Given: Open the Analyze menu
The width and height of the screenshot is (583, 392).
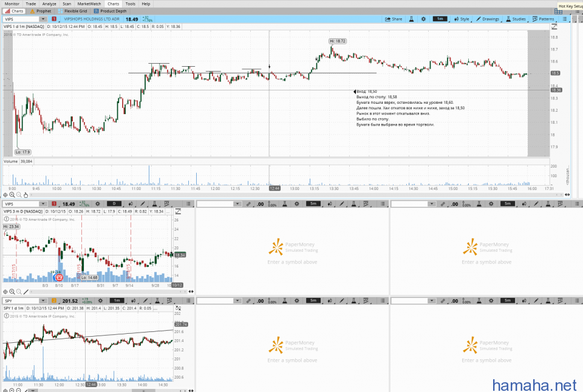Looking at the screenshot, I should click(x=49, y=4).
